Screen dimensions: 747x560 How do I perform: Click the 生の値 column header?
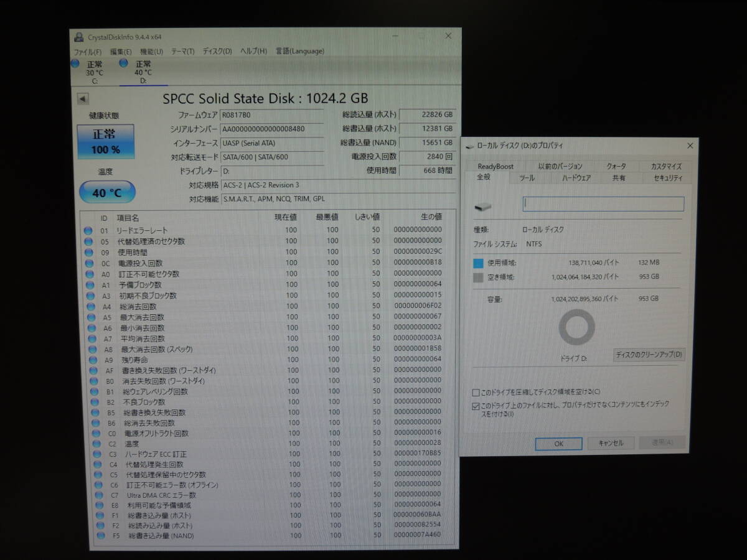431,217
